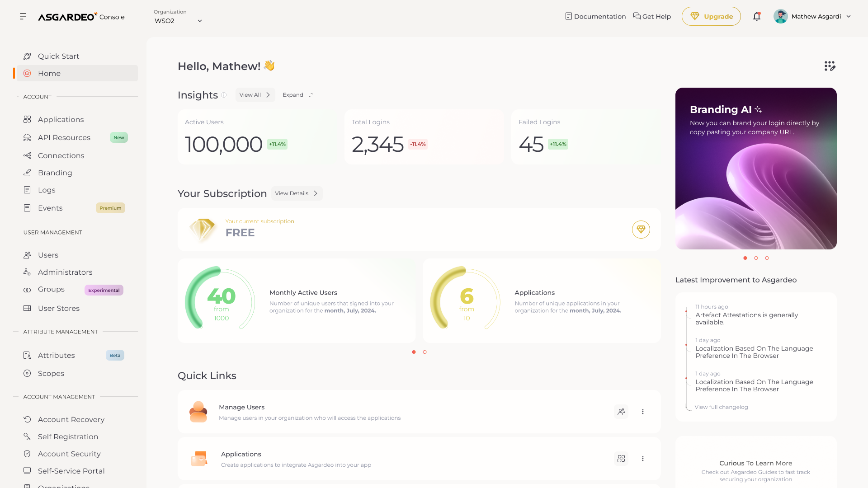868x488 pixels.
Task: Click the Logs sidebar icon
Action: (27, 190)
